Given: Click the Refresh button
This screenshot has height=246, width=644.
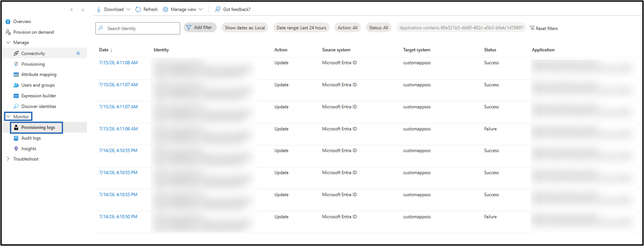Looking at the screenshot, I should coord(146,9).
